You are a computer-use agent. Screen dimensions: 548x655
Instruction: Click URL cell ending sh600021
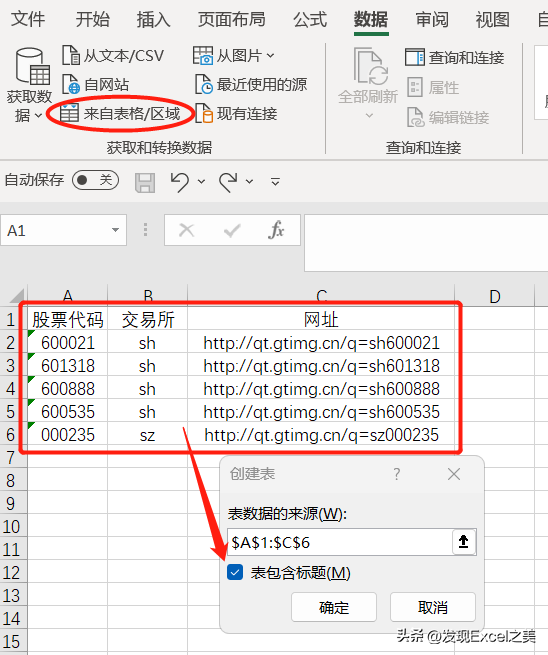coord(321,343)
